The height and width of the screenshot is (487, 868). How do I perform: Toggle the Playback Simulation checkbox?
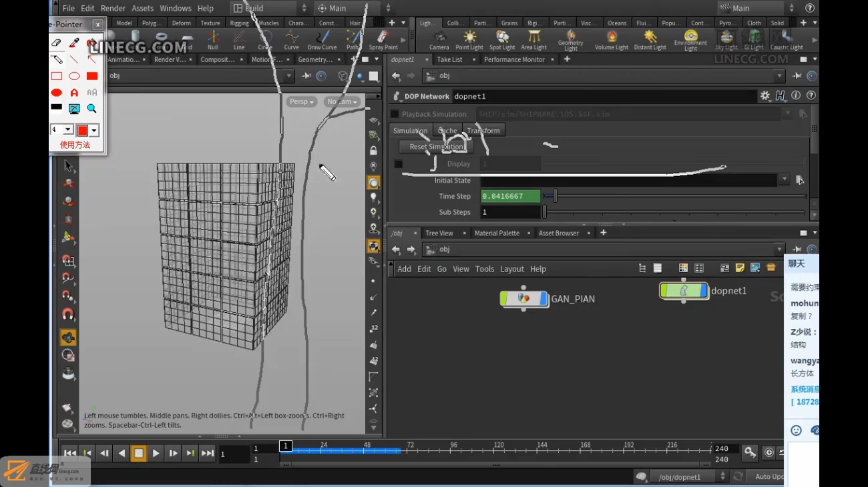tap(395, 114)
